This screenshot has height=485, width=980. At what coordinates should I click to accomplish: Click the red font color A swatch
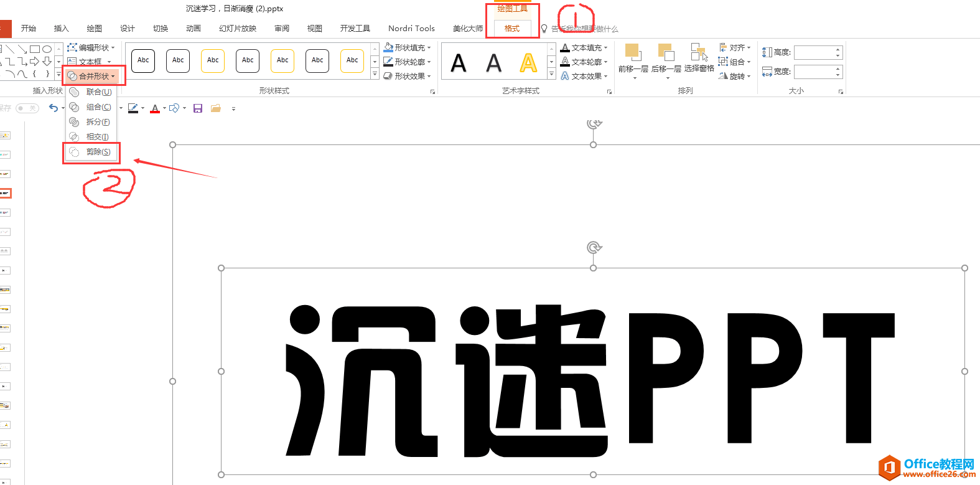click(155, 108)
